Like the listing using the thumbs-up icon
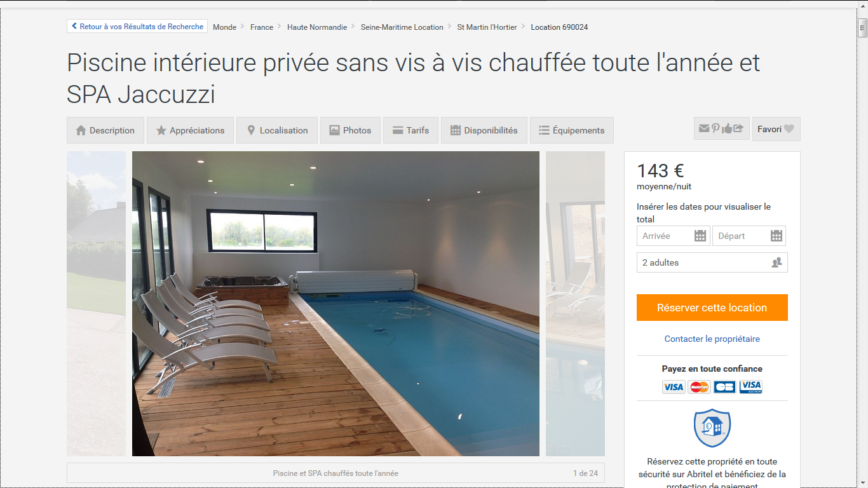The image size is (868, 488). click(727, 128)
